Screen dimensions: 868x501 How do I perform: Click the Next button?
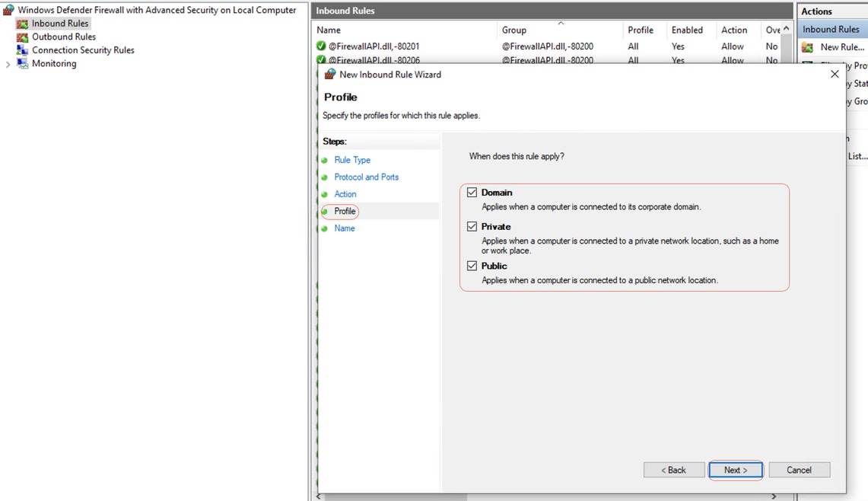[736, 470]
